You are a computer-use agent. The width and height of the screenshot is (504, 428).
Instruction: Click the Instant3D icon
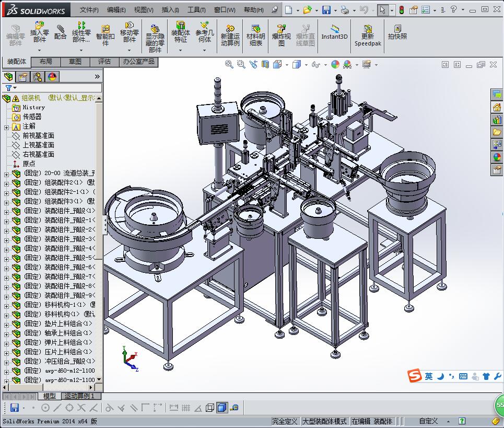click(x=334, y=32)
